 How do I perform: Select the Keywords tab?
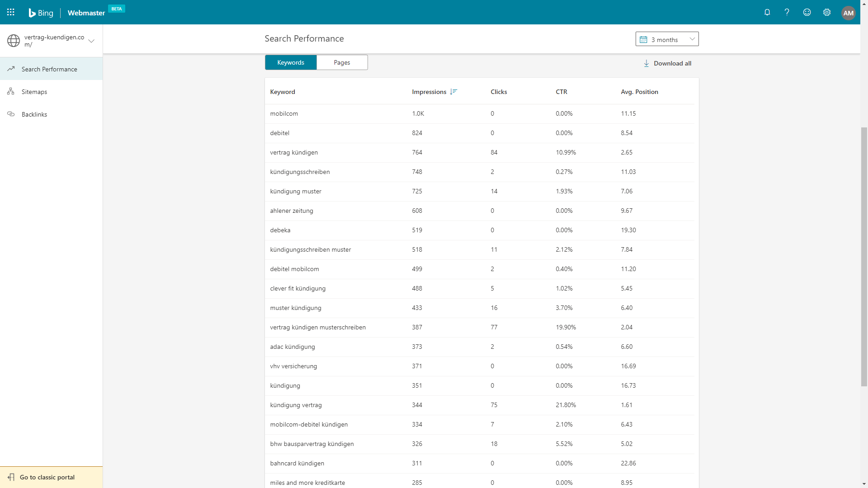point(291,62)
